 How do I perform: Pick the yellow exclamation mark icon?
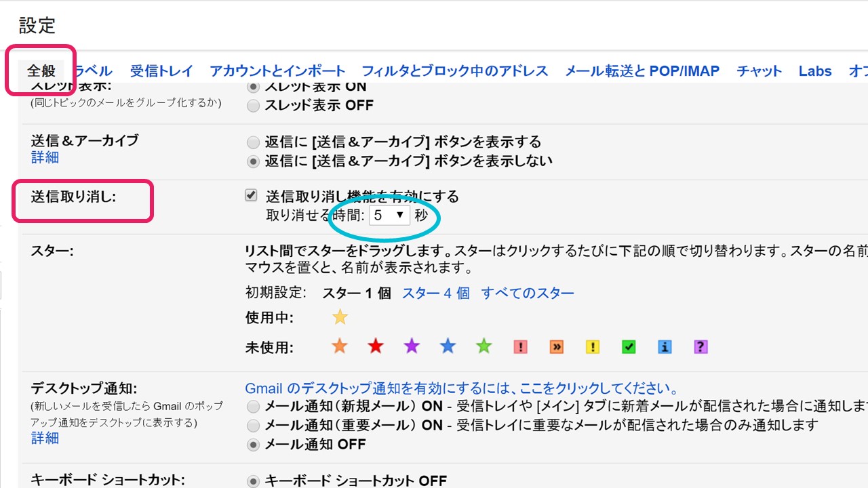click(x=592, y=347)
